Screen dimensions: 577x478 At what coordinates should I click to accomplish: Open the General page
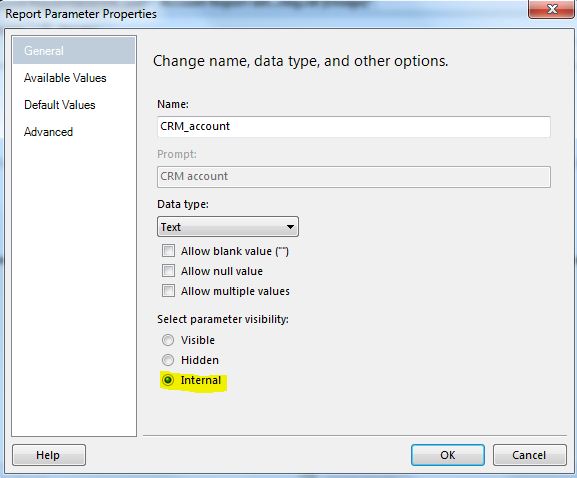click(74, 50)
